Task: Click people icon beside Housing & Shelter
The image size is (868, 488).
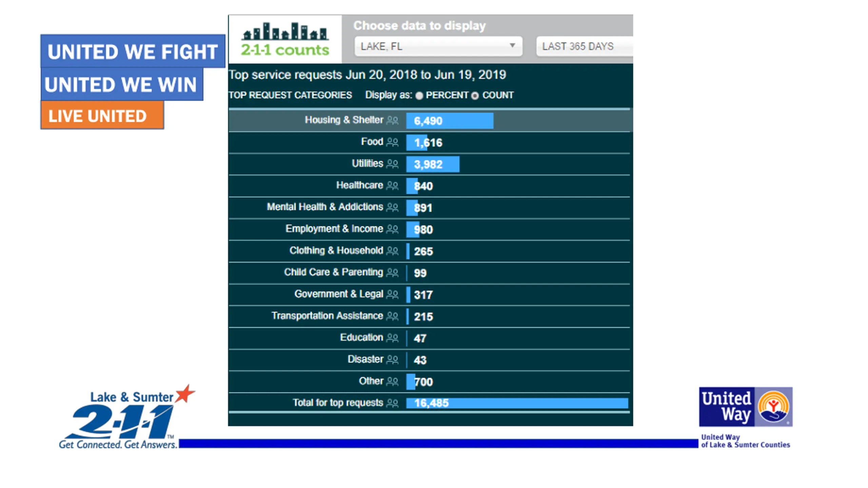Action: pos(392,120)
